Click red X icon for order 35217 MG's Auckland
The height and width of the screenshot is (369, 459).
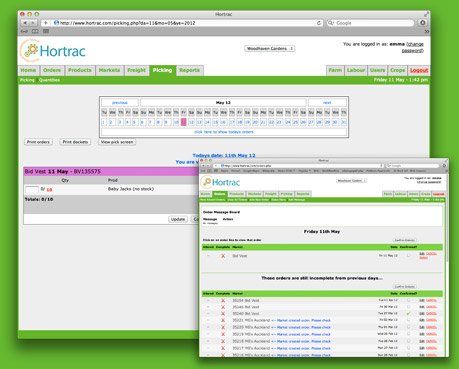pyautogui.click(x=223, y=348)
